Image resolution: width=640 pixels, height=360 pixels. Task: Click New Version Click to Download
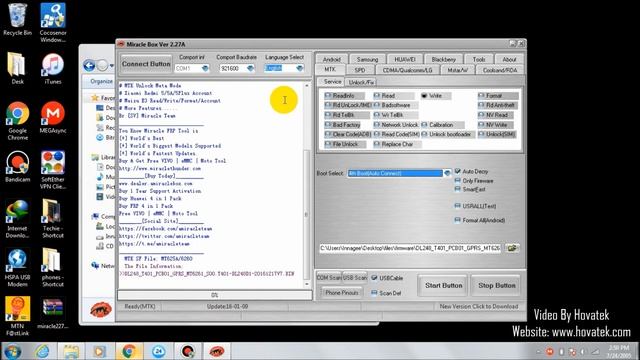point(478,306)
